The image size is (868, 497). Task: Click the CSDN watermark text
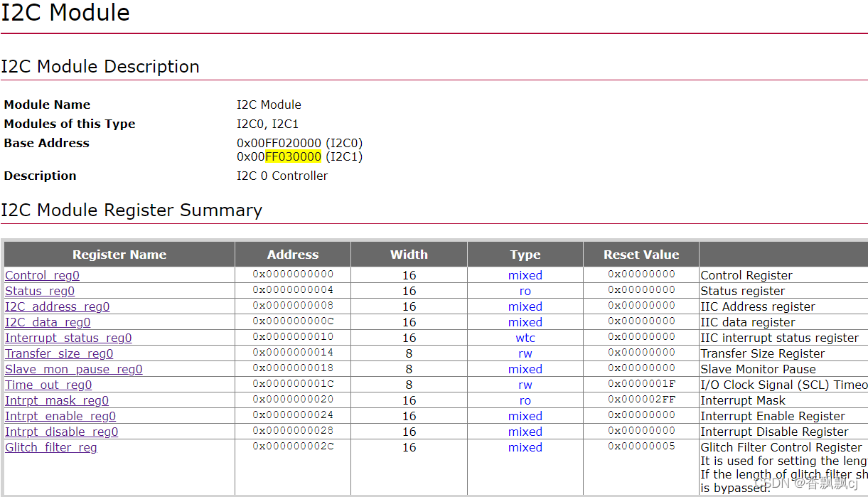807,483
